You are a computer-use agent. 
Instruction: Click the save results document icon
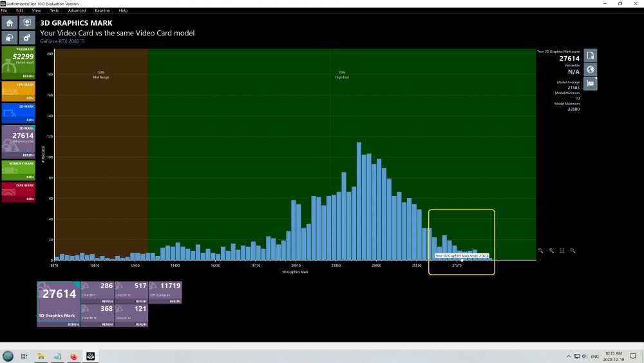pyautogui.click(x=590, y=55)
